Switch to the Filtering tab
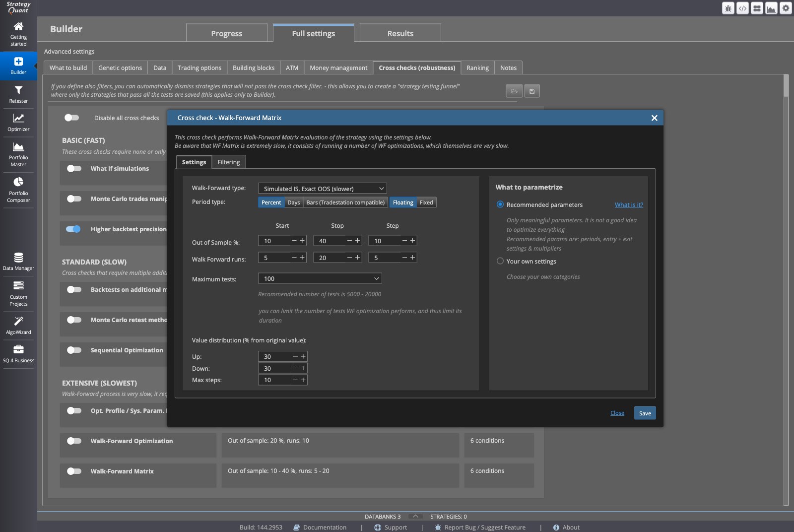794x532 pixels. click(228, 162)
